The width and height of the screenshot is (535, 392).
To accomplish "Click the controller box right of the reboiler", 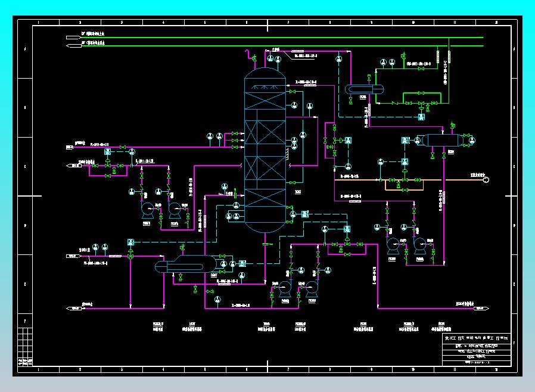I will tap(242, 263).
